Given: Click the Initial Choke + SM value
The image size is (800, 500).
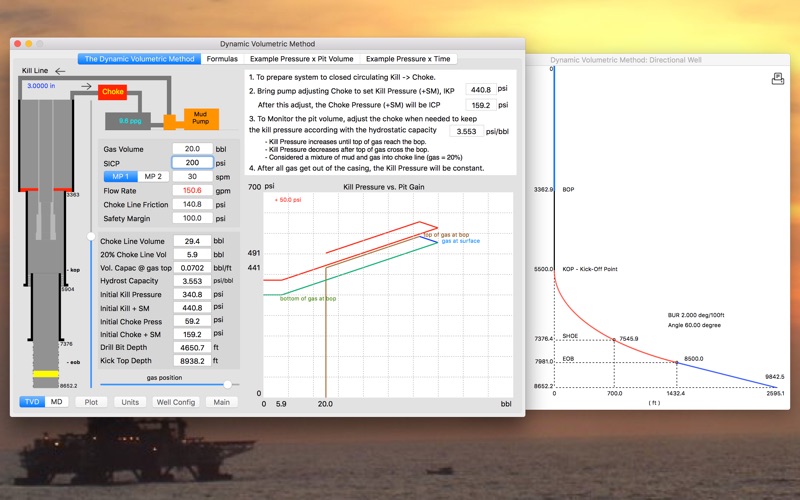Looking at the screenshot, I should (192, 334).
